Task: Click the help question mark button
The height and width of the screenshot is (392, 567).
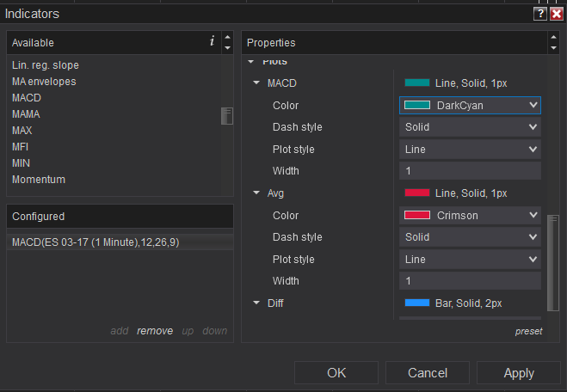Action: pos(539,14)
